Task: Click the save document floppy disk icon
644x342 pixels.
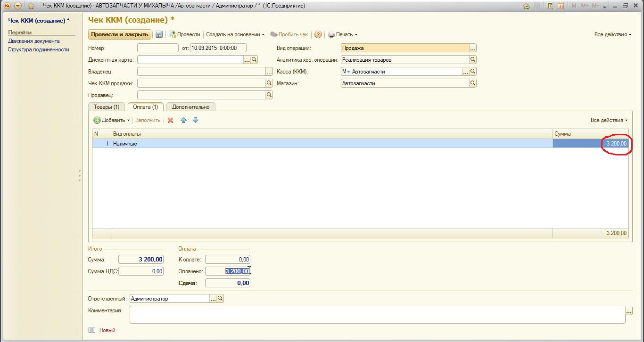Action: (159, 34)
